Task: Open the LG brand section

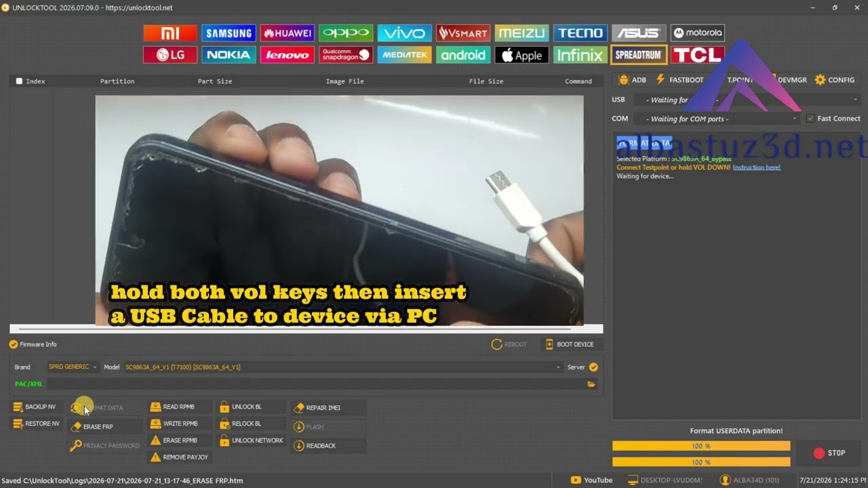Action: click(170, 55)
